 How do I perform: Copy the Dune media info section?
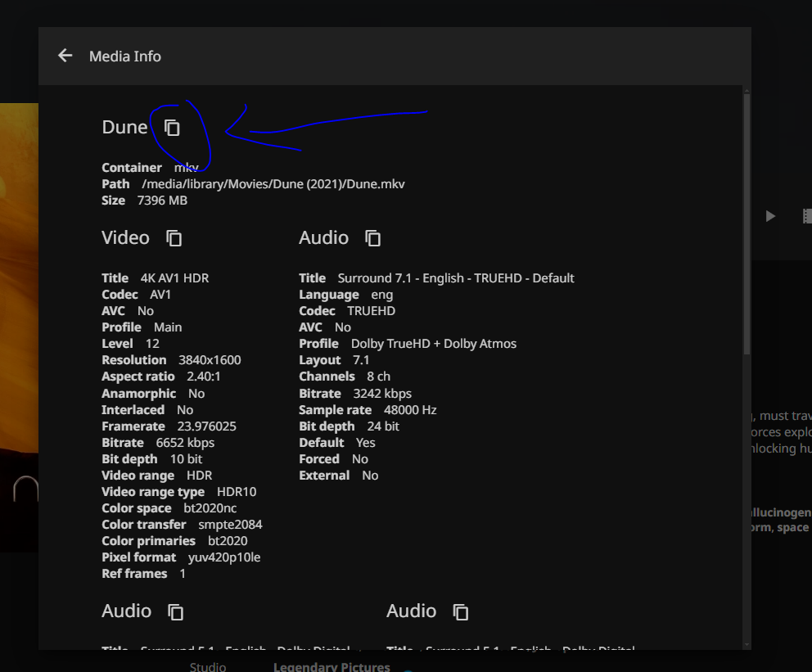pos(172,128)
